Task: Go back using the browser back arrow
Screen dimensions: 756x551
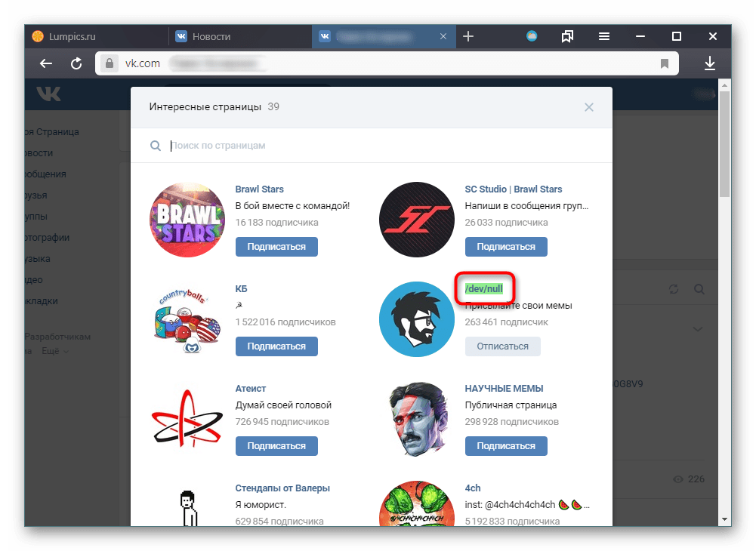Action: 46,63
